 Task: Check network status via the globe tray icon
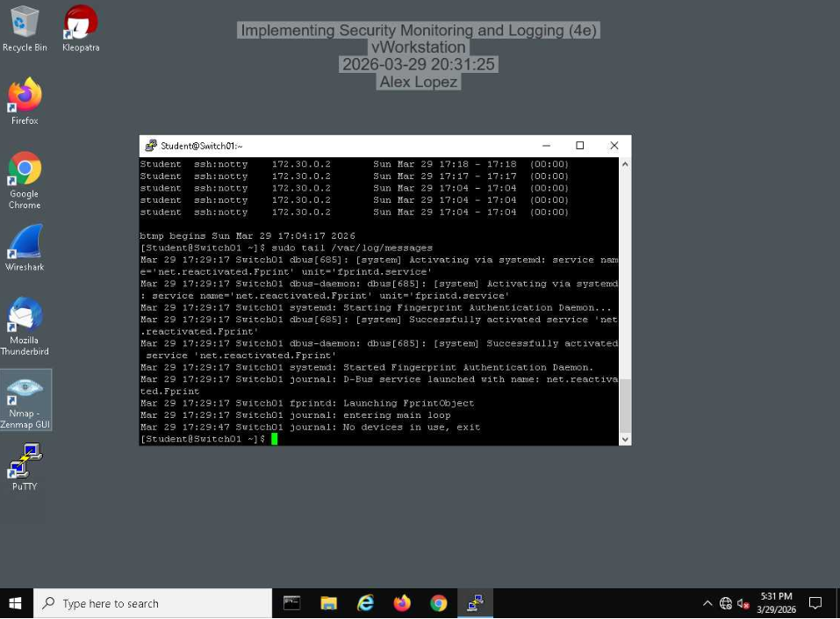click(x=726, y=603)
